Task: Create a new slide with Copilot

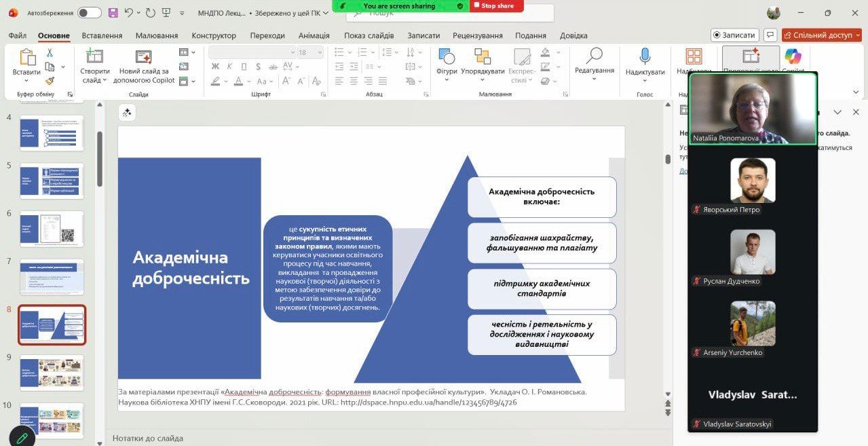Action: pos(143,57)
